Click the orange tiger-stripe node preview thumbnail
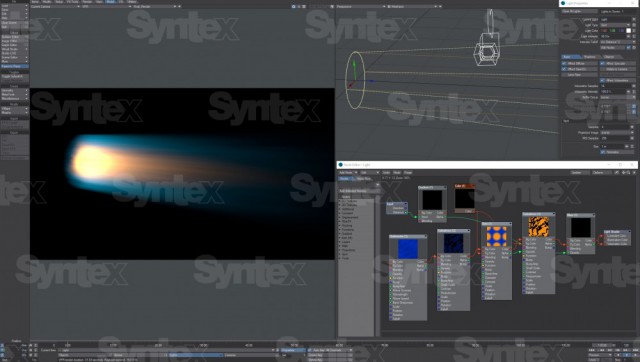Image resolution: width=640 pixels, height=362 pixels. [x=538, y=227]
